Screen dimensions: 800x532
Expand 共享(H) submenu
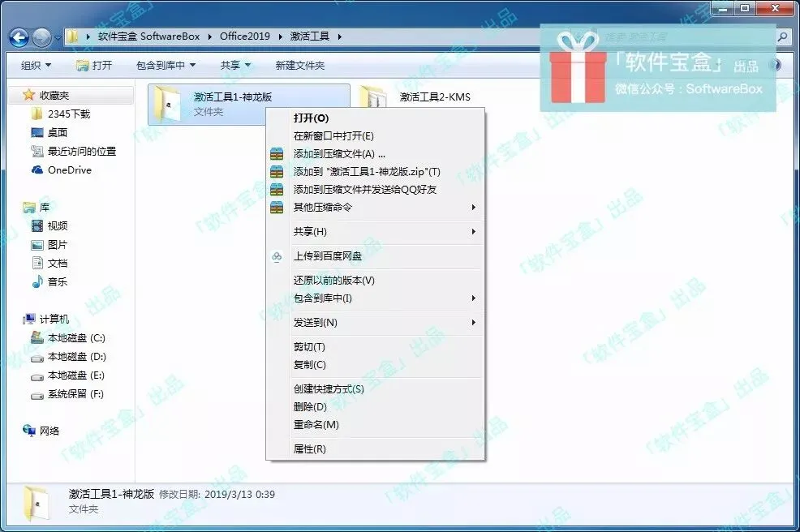(x=376, y=232)
